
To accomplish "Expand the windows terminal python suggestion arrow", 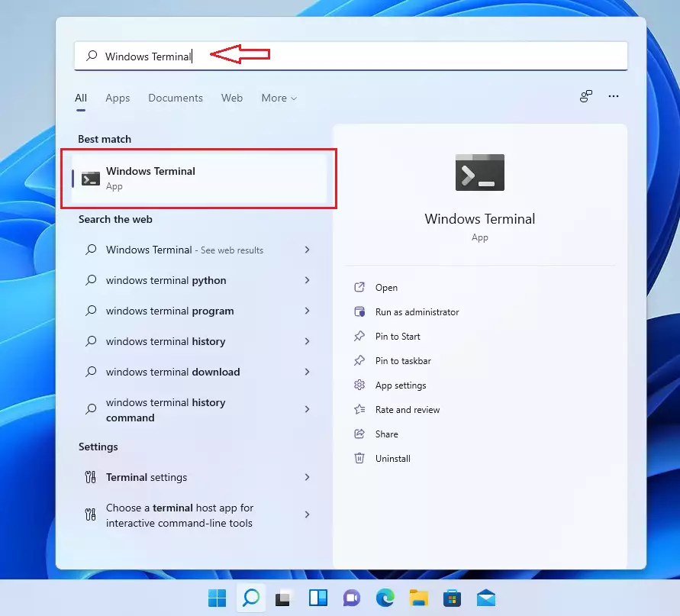I will (x=307, y=280).
